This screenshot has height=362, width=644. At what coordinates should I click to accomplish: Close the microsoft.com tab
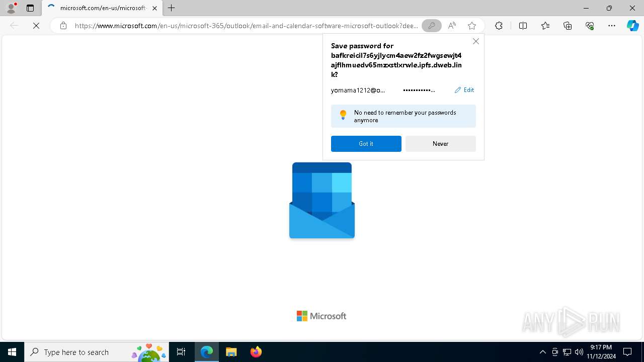point(154,8)
